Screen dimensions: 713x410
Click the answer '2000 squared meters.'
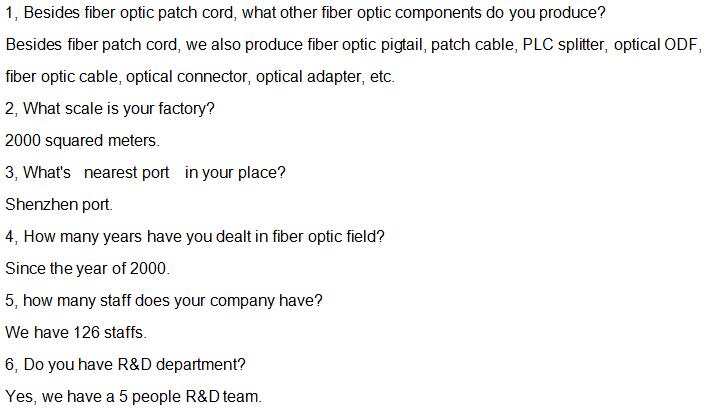(x=82, y=141)
